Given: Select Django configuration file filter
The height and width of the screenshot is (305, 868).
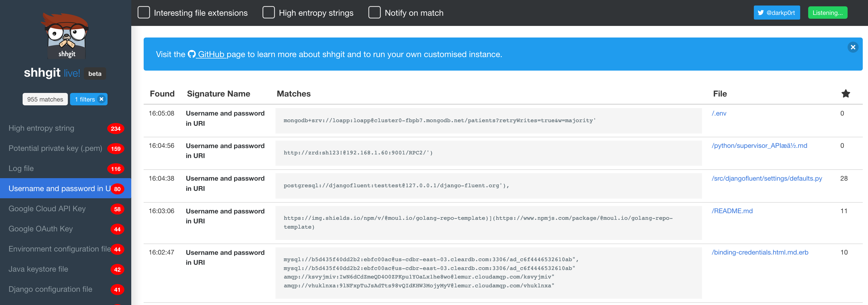Looking at the screenshot, I should (50, 289).
